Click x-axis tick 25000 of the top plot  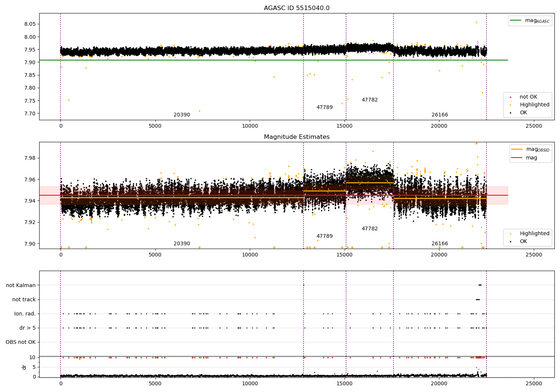tap(534, 126)
